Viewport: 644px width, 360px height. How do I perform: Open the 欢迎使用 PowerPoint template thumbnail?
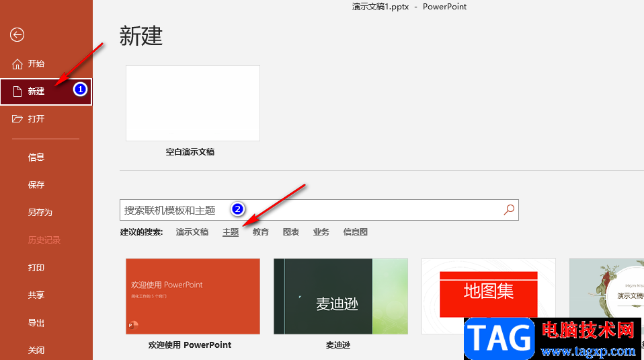click(x=193, y=296)
